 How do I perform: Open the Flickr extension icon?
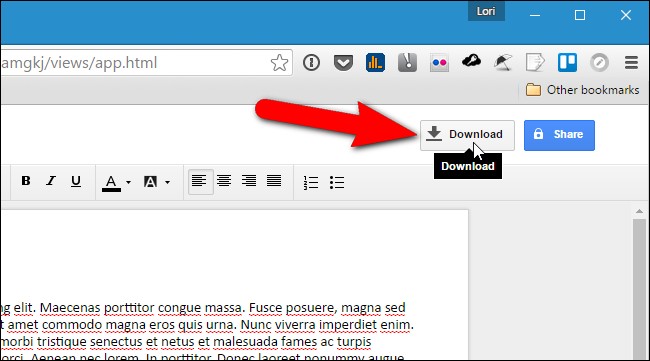(439, 63)
